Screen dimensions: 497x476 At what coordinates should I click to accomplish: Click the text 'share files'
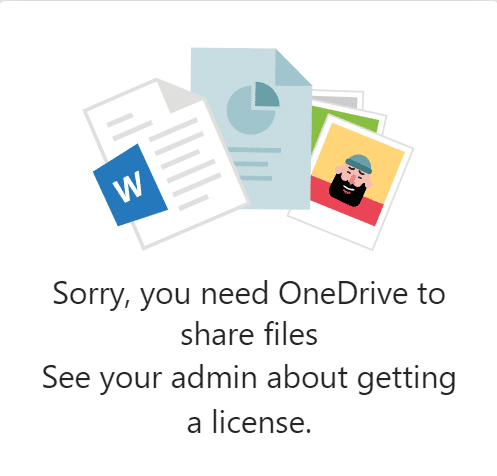click(249, 335)
